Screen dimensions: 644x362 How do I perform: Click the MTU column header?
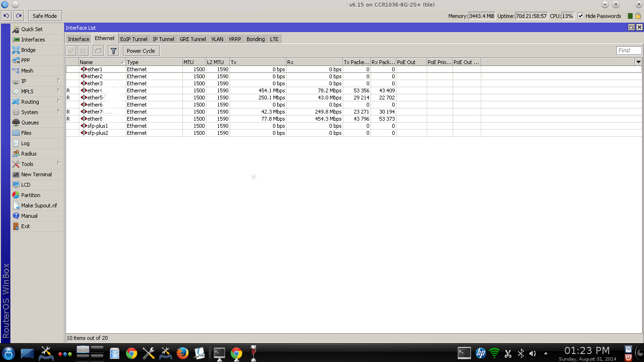tap(194, 62)
